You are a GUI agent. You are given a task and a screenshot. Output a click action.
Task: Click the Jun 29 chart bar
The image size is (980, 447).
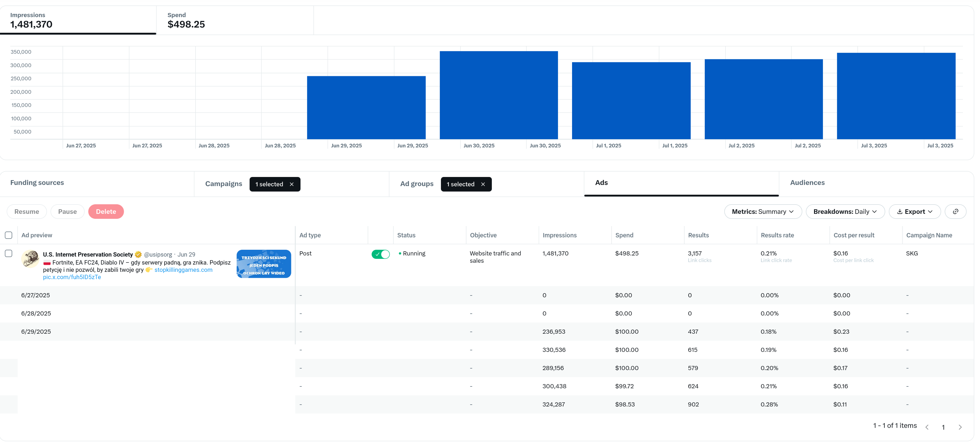[x=366, y=108]
